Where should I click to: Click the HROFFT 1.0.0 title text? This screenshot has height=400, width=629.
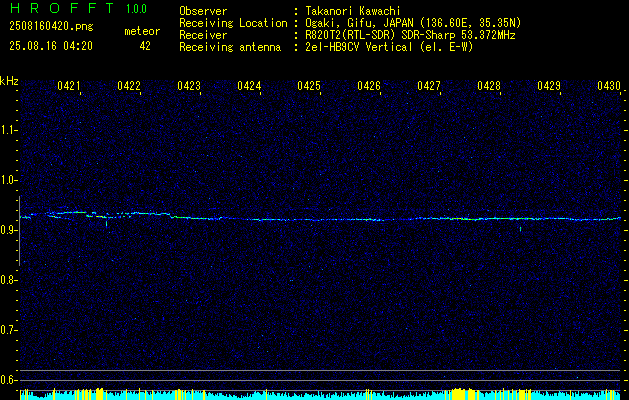point(78,8)
